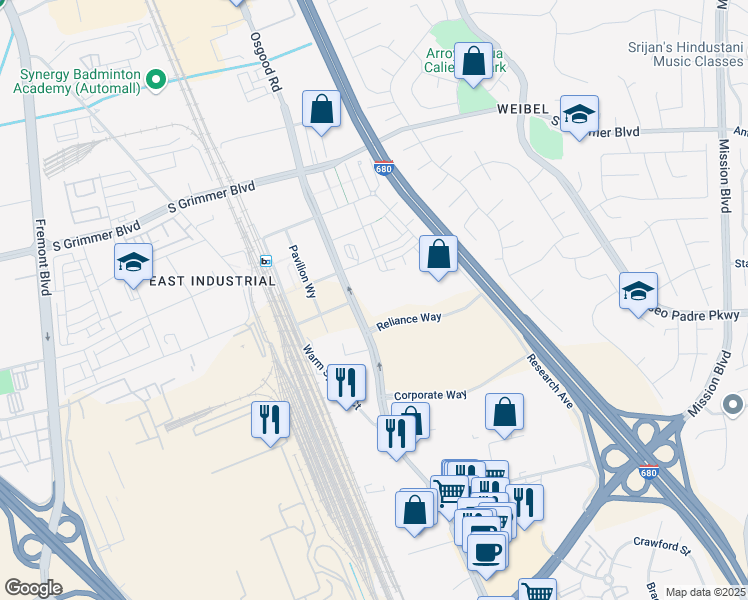The height and width of the screenshot is (600, 748).
Task: Click the Srijan's Hindustani Music Classes label
Action: (x=686, y=54)
